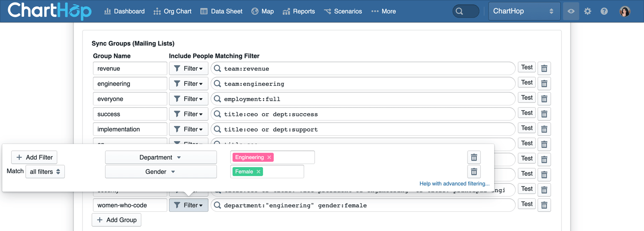The height and width of the screenshot is (231, 644).
Task: Open Filter dropdown for engineering group
Action: [188, 84]
